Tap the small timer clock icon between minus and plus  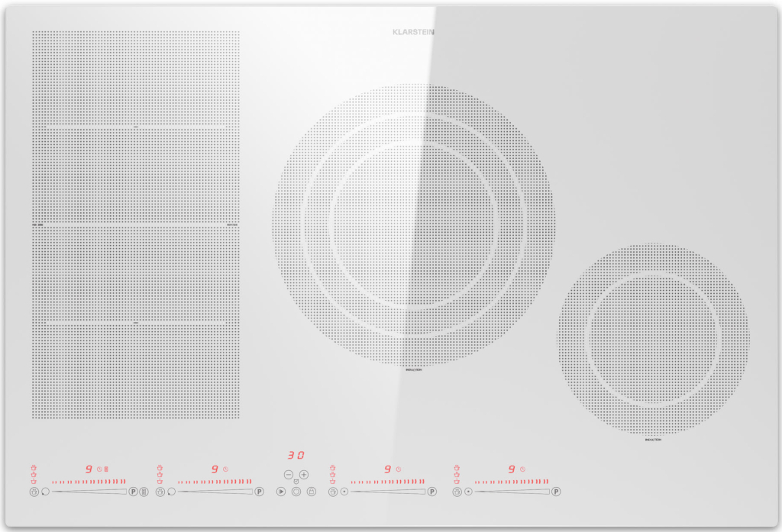(x=296, y=482)
